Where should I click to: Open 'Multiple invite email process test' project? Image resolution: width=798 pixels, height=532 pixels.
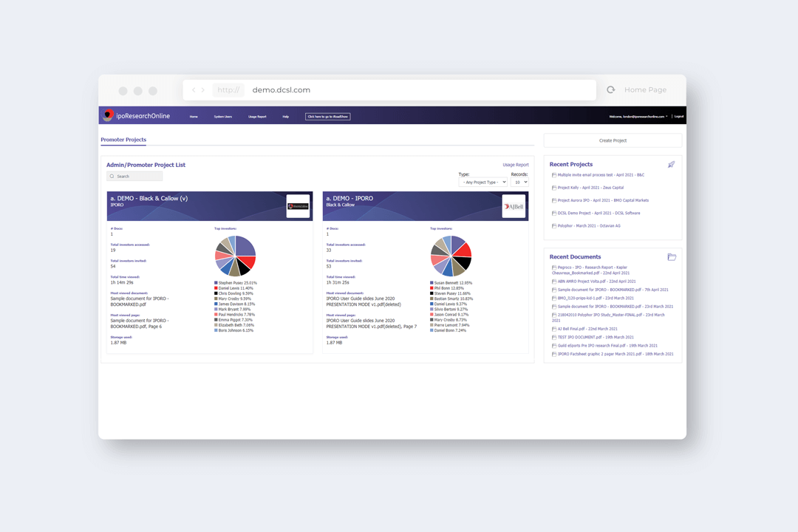601,175
